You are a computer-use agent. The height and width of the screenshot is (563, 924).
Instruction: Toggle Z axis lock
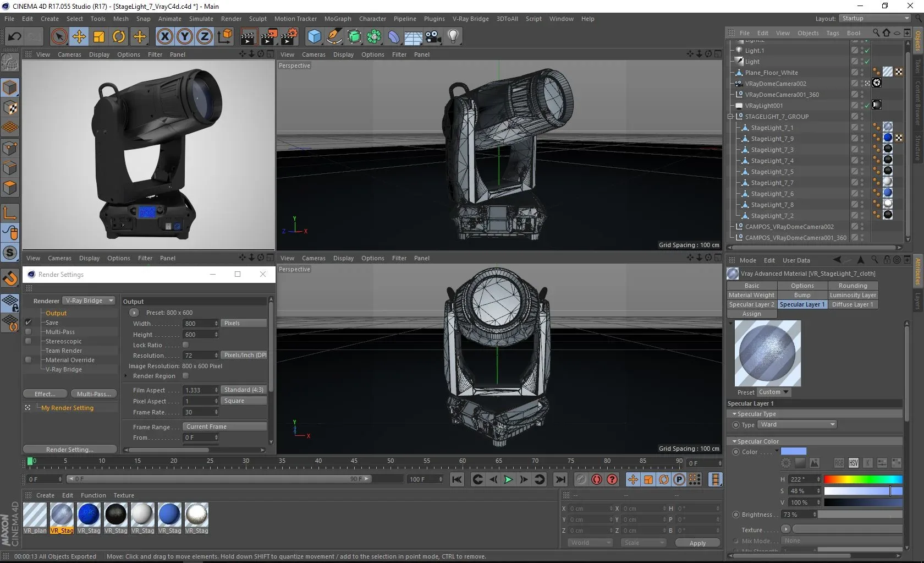tap(205, 37)
